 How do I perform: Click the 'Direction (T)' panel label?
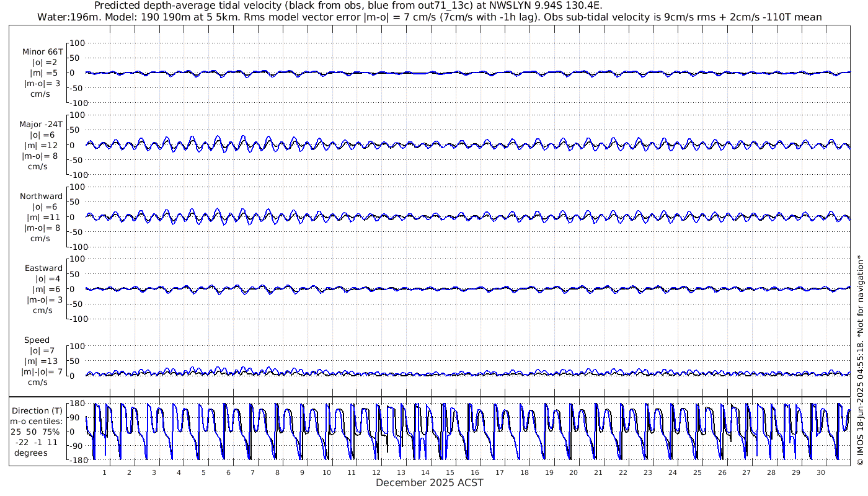[x=38, y=410]
